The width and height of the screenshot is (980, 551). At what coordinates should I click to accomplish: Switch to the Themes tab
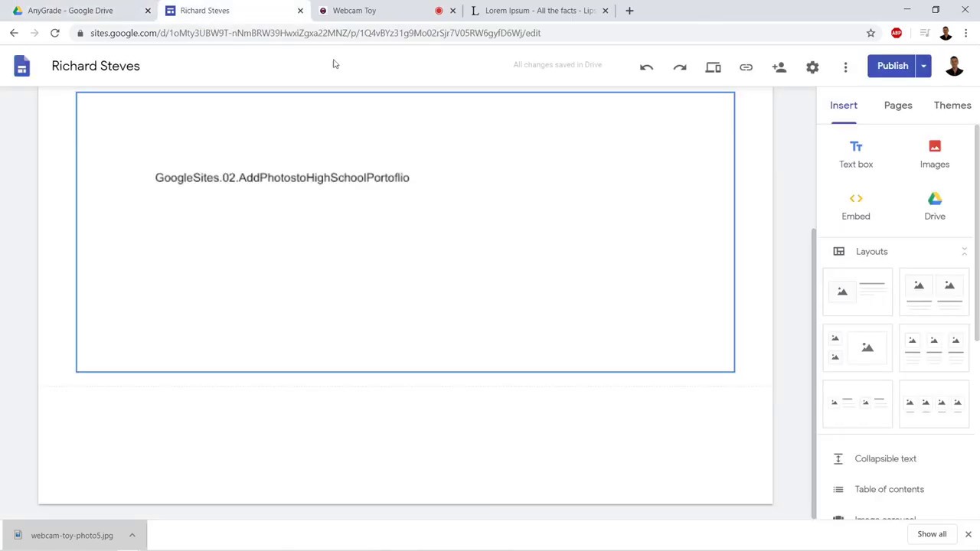click(952, 106)
